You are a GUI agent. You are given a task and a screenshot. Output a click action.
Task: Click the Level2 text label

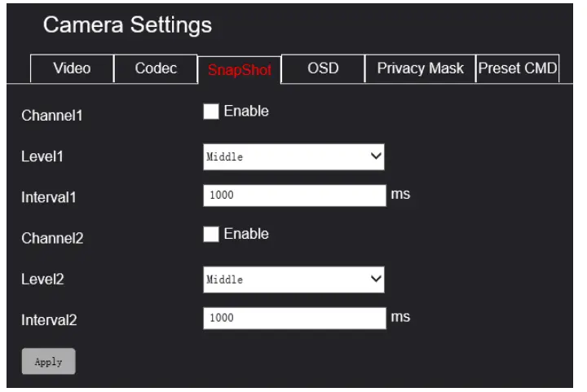[x=42, y=280]
